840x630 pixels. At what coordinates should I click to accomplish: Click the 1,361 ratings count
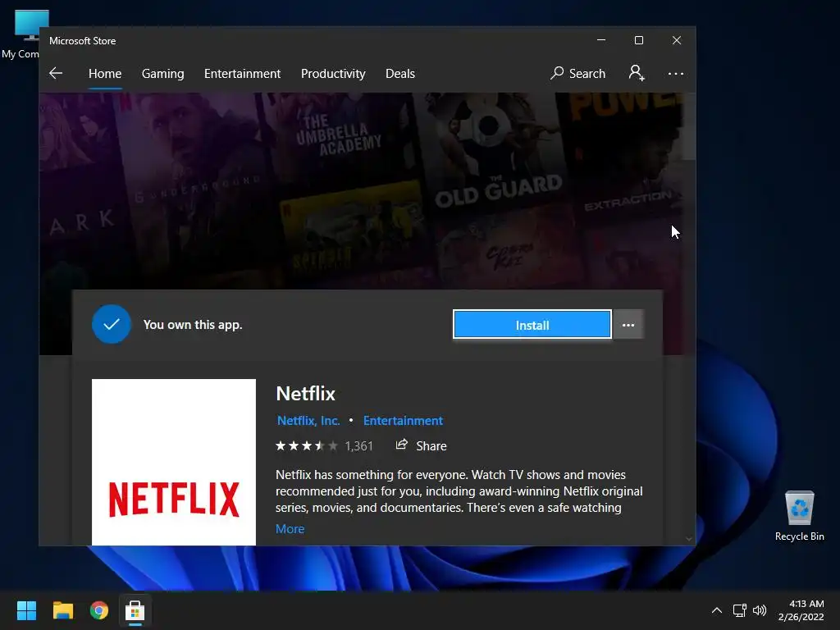[x=358, y=445]
